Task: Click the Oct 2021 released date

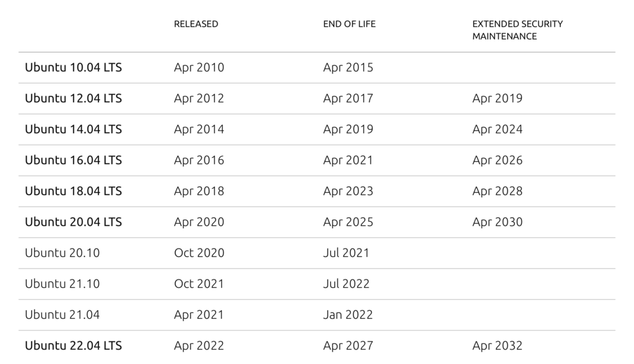Action: [x=199, y=284]
